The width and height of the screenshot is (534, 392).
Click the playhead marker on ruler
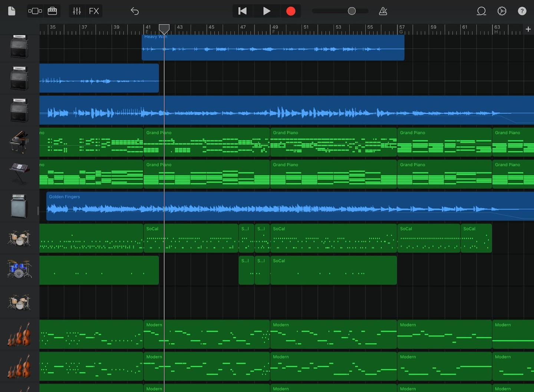[164, 28]
